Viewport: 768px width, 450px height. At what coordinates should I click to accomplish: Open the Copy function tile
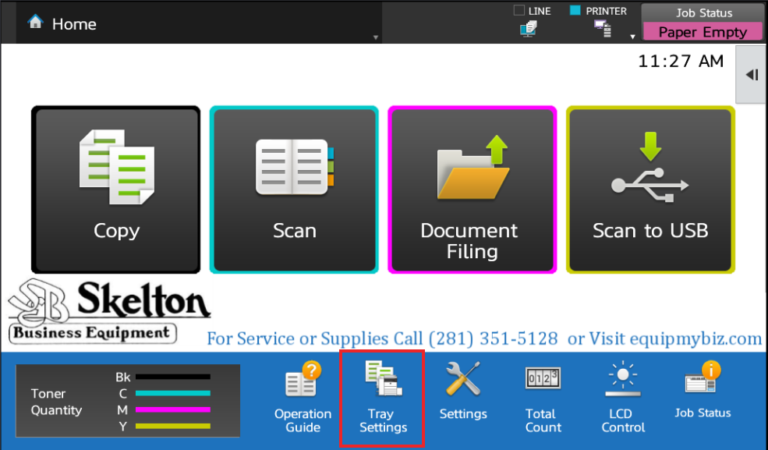(x=116, y=190)
